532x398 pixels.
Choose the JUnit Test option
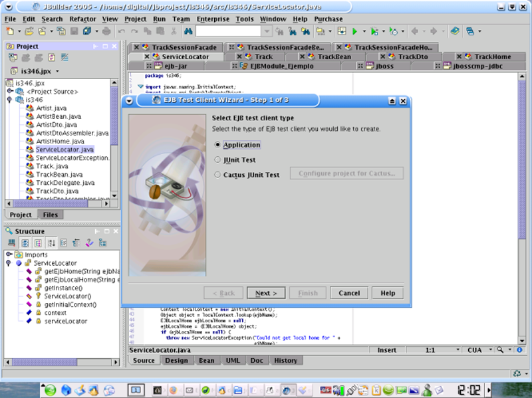click(217, 160)
